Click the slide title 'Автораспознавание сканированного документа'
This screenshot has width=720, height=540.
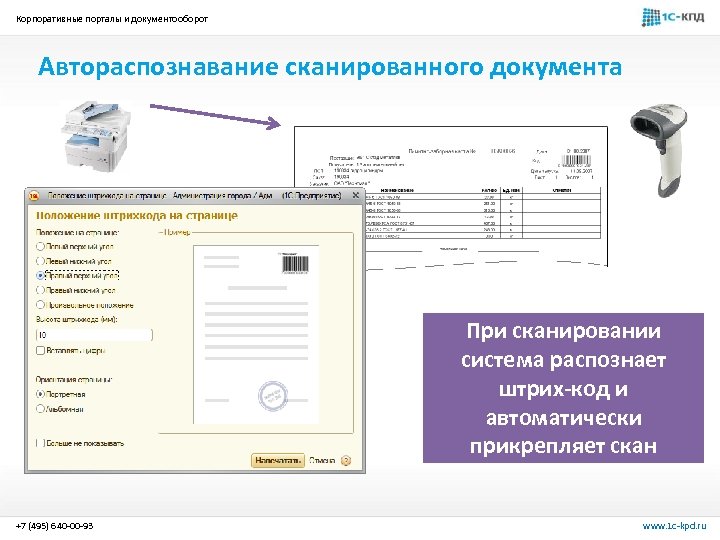point(330,67)
